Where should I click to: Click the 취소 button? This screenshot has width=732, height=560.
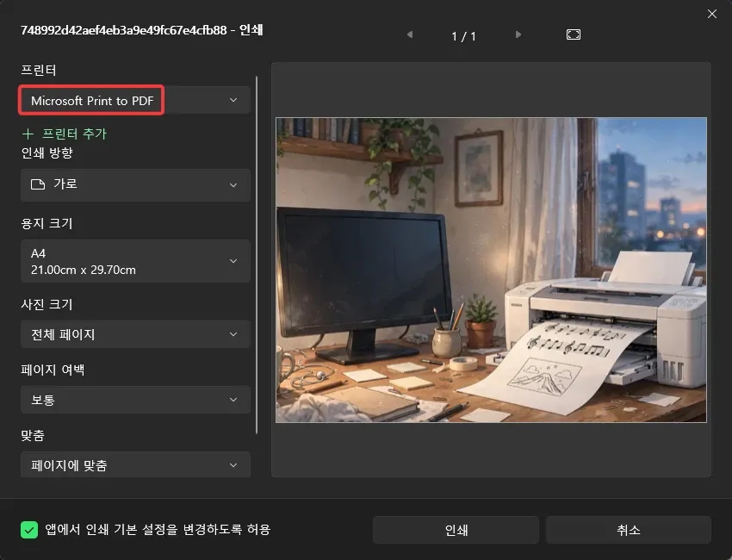click(x=629, y=530)
